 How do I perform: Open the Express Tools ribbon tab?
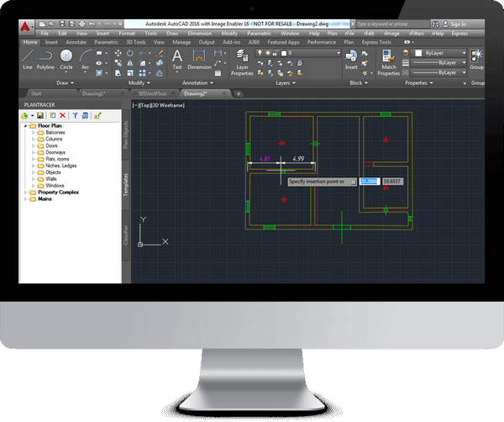(x=376, y=42)
